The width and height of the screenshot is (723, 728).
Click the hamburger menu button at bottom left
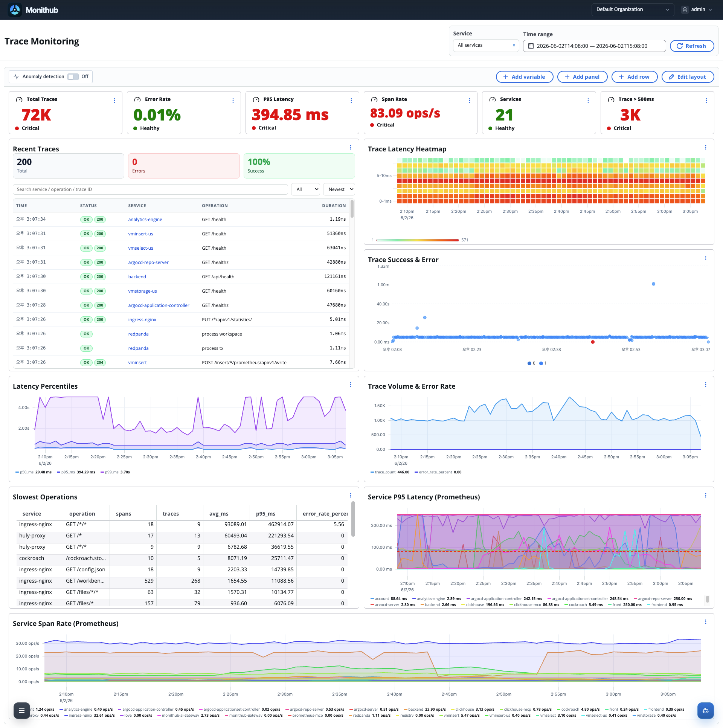tap(22, 711)
